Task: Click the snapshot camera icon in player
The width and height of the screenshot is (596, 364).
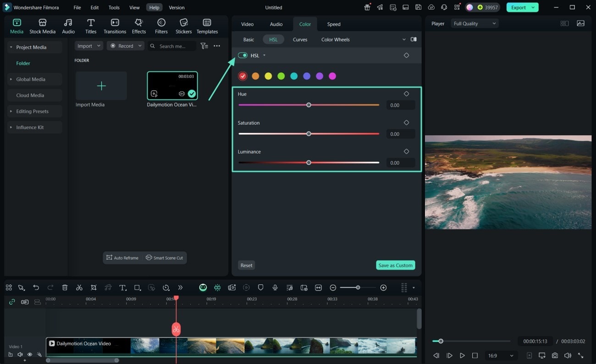Action: point(555,355)
